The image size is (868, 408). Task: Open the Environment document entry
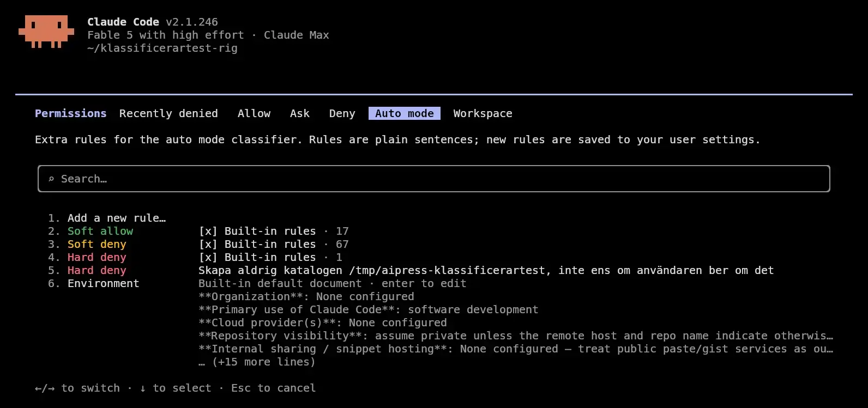tap(104, 283)
